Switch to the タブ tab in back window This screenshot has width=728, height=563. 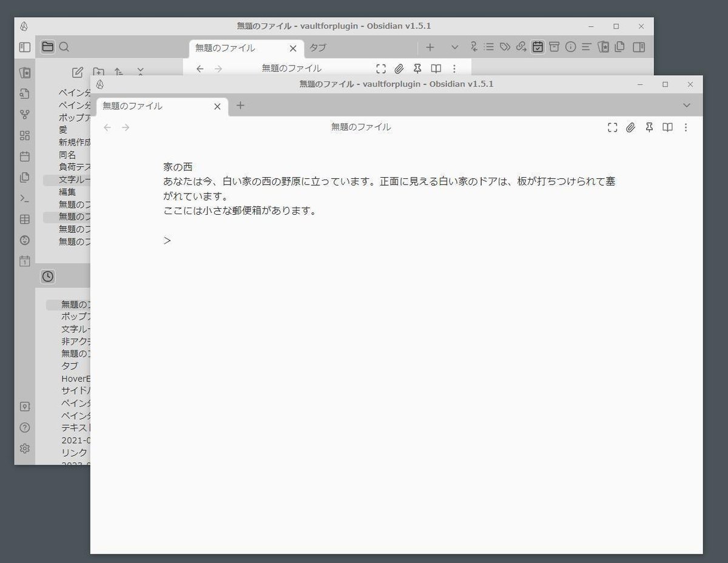pos(318,48)
